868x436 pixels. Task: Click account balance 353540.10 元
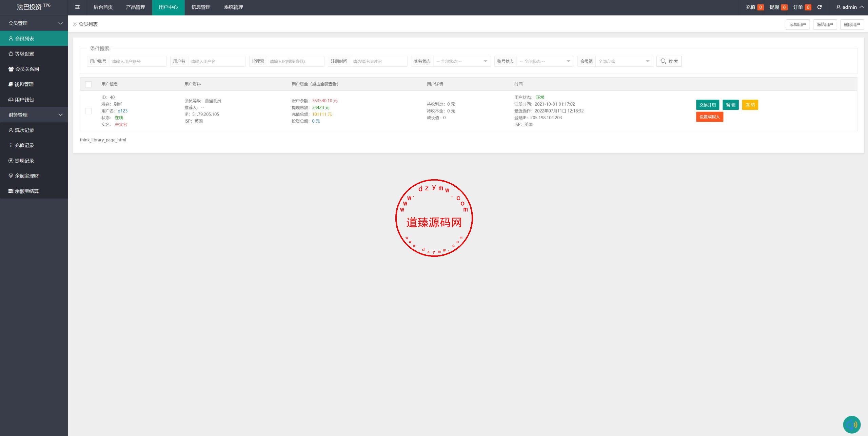325,101
